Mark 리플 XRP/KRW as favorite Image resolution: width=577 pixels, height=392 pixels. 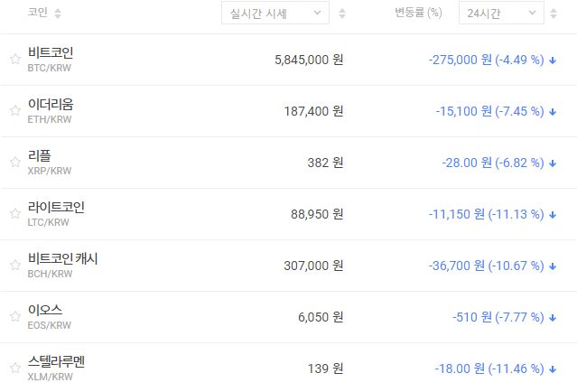pyautogui.click(x=14, y=163)
